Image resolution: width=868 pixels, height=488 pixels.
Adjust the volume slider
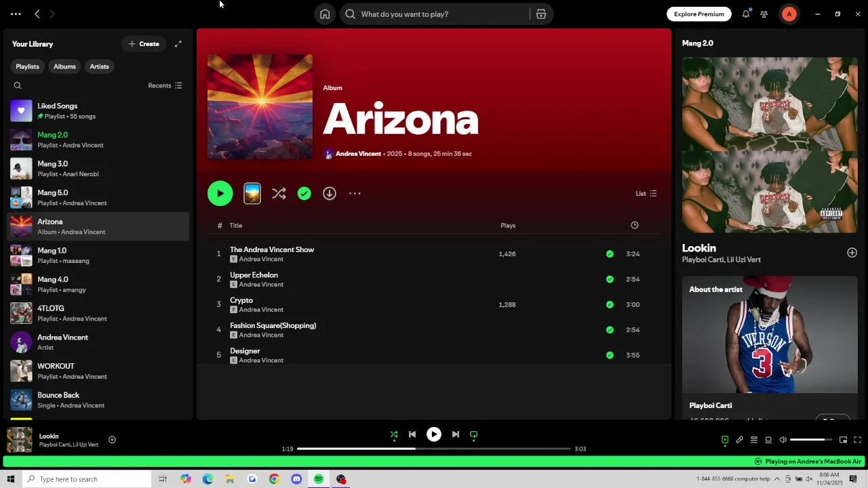pos(811,440)
